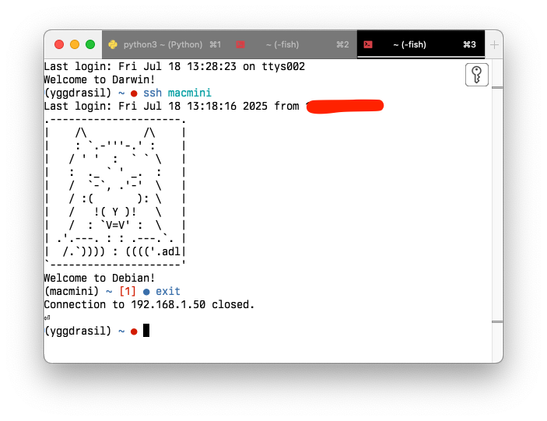
Task: Open the password manager key icon
Action: pos(477,75)
